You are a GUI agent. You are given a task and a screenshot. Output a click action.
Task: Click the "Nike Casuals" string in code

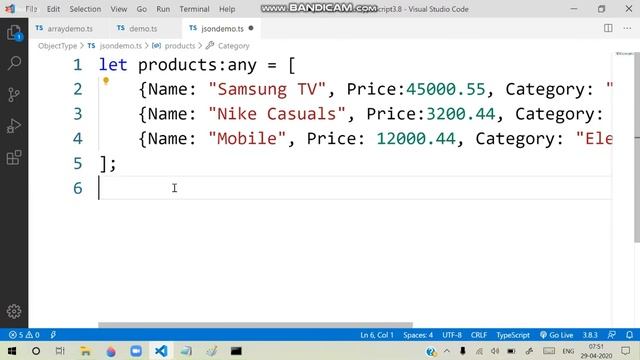point(277,113)
